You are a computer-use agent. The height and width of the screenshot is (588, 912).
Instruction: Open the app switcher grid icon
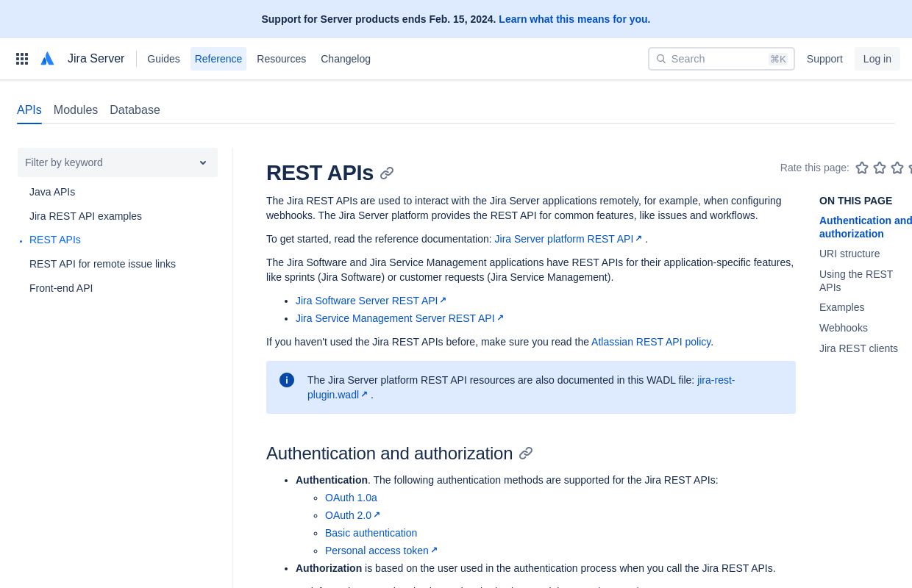click(22, 59)
